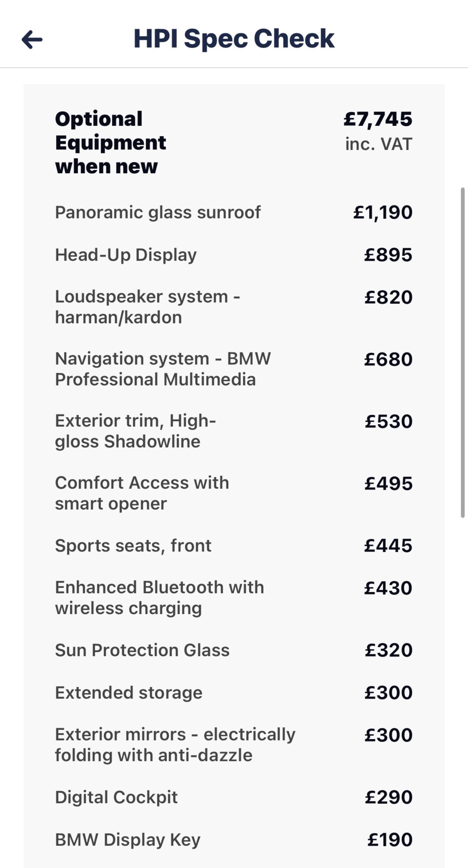Click the £895 Head-Up Display price

388,255
